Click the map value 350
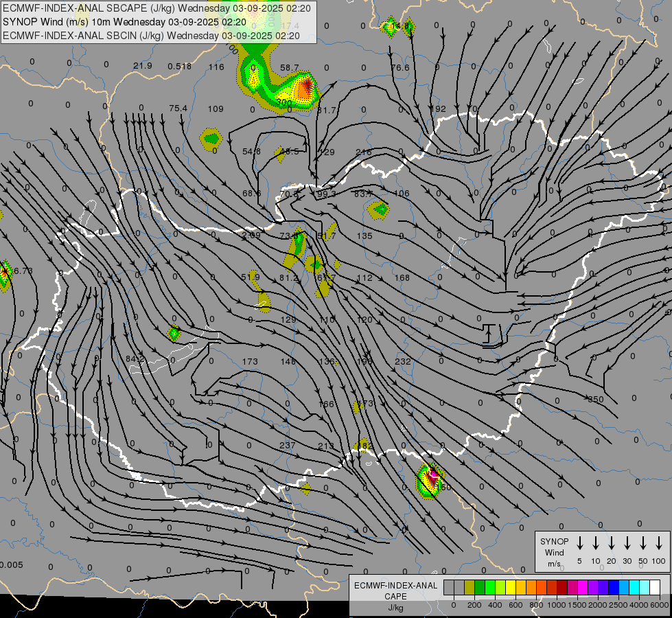This screenshot has width=672, height=618. click(596, 399)
